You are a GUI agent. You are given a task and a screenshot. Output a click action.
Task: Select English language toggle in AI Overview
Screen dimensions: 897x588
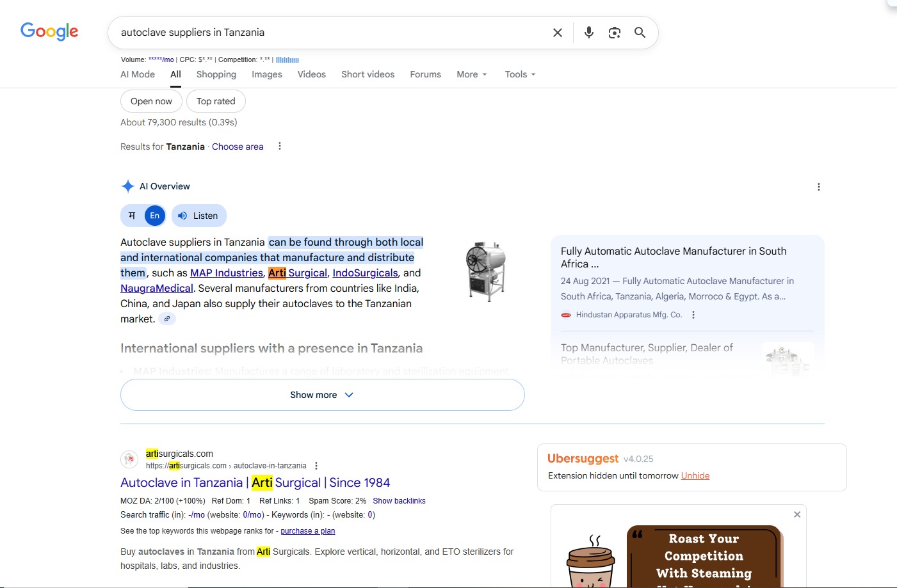pyautogui.click(x=155, y=216)
